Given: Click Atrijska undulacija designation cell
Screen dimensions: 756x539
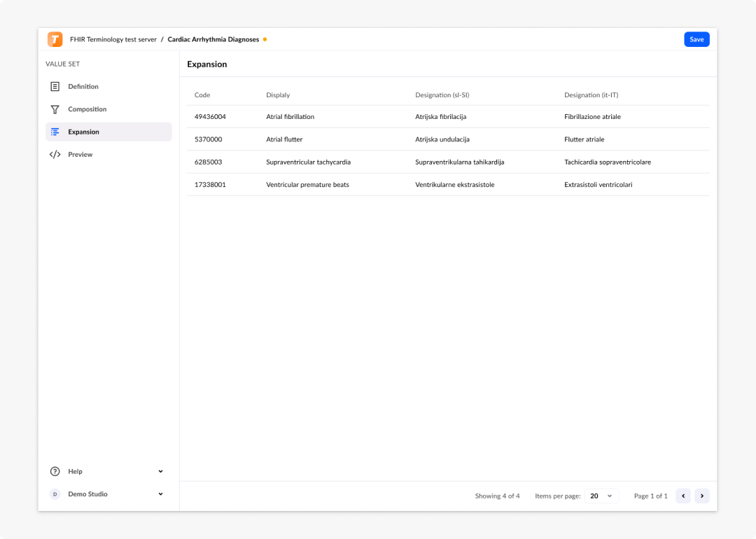Looking at the screenshot, I should click(x=442, y=139).
